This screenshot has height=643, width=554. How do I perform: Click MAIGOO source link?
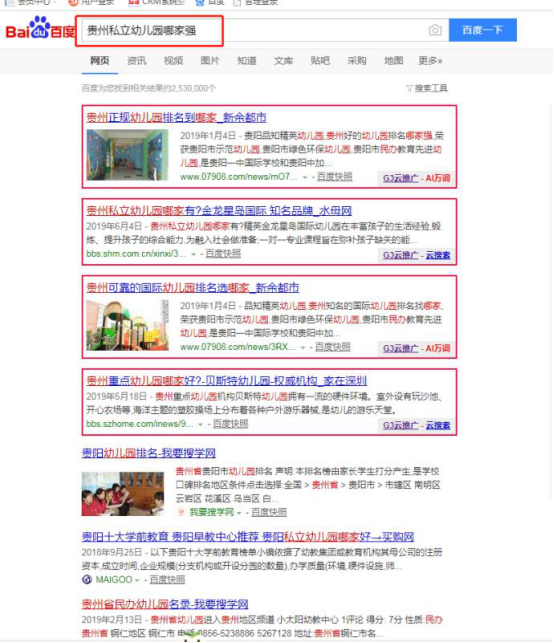pos(114,580)
